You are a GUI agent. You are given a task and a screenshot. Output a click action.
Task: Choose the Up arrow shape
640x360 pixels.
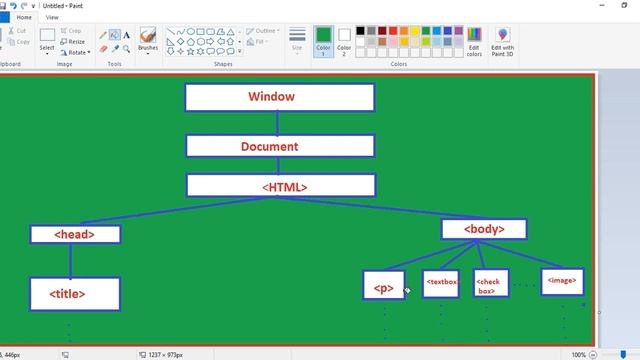click(x=231, y=42)
